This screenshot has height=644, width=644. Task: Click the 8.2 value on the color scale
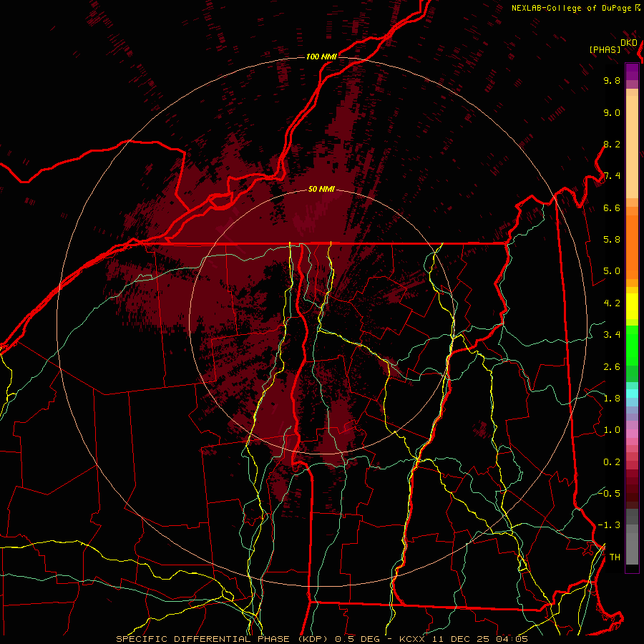pyautogui.click(x=612, y=144)
